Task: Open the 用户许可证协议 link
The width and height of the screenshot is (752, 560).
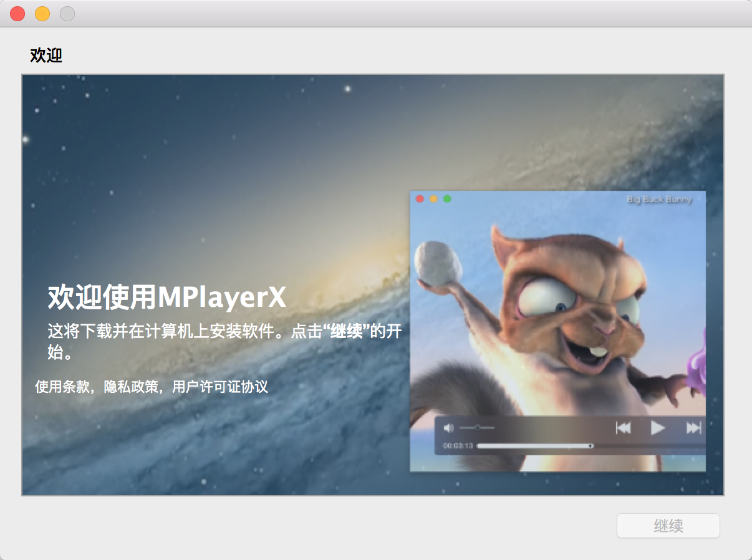Action: [x=220, y=387]
